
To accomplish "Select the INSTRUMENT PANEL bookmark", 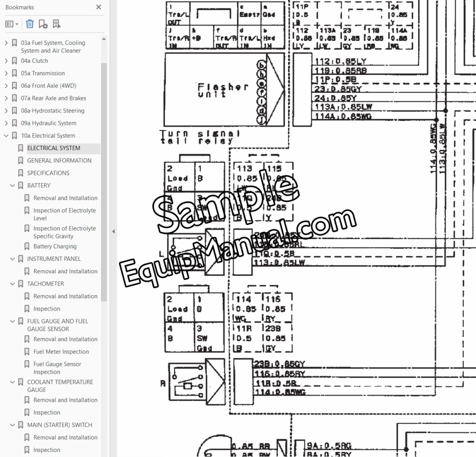I will pyautogui.click(x=54, y=258).
